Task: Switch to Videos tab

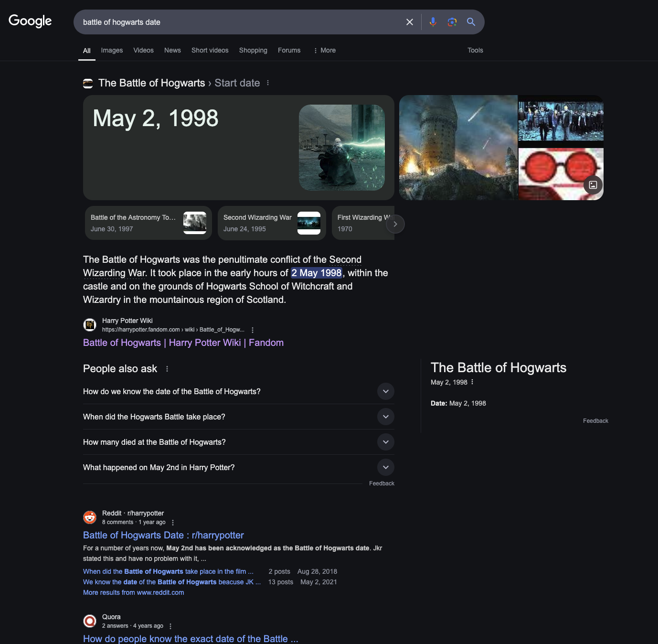Action: coord(143,50)
